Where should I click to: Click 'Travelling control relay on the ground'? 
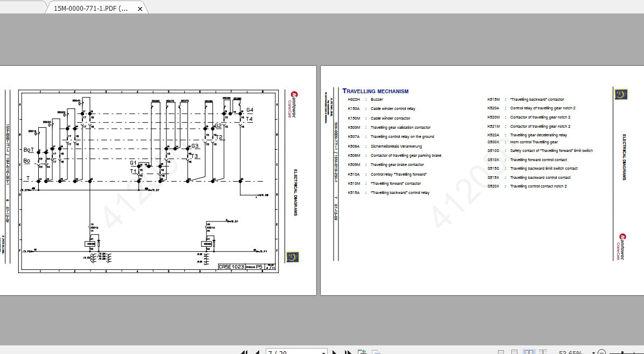click(402, 137)
